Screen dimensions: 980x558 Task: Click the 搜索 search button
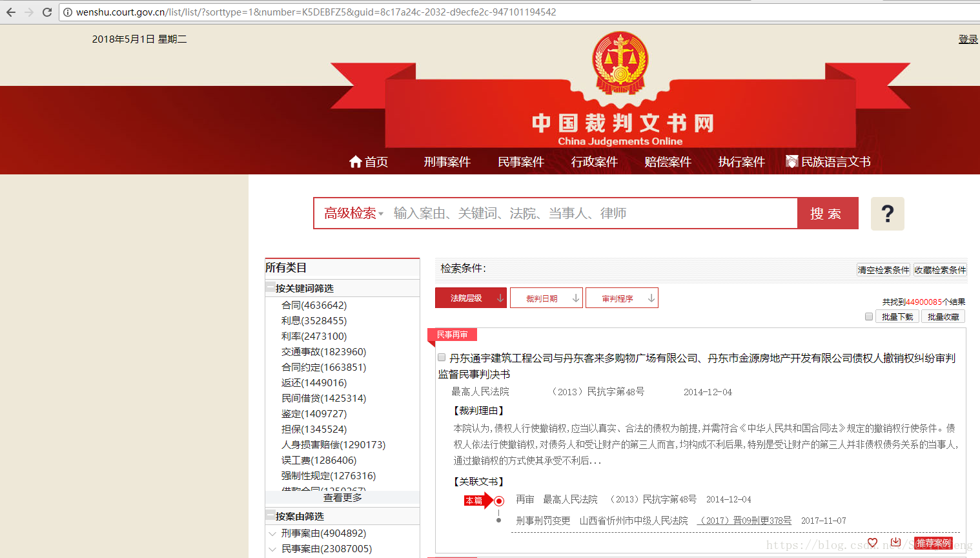coord(828,213)
